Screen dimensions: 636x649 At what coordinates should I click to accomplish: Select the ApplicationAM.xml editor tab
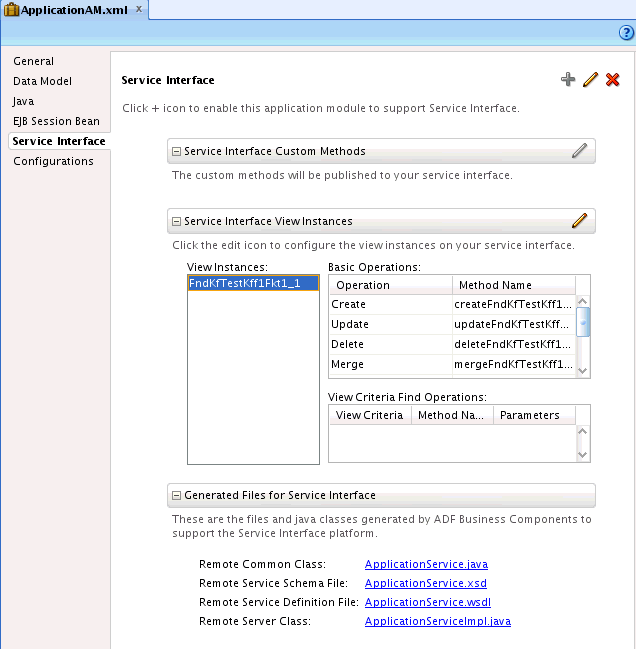coord(74,10)
